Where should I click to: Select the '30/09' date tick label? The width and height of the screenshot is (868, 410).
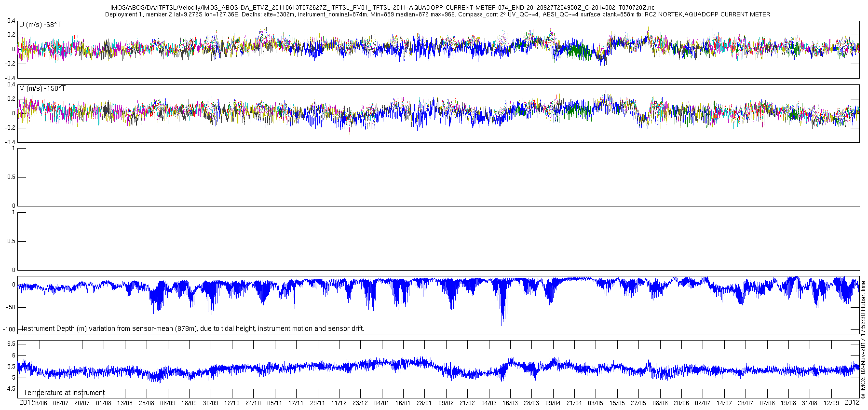coord(210,403)
